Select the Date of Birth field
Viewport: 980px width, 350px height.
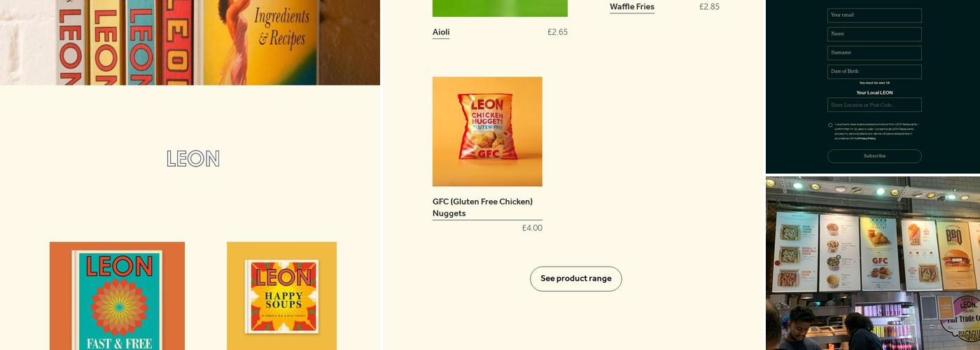(x=874, y=72)
